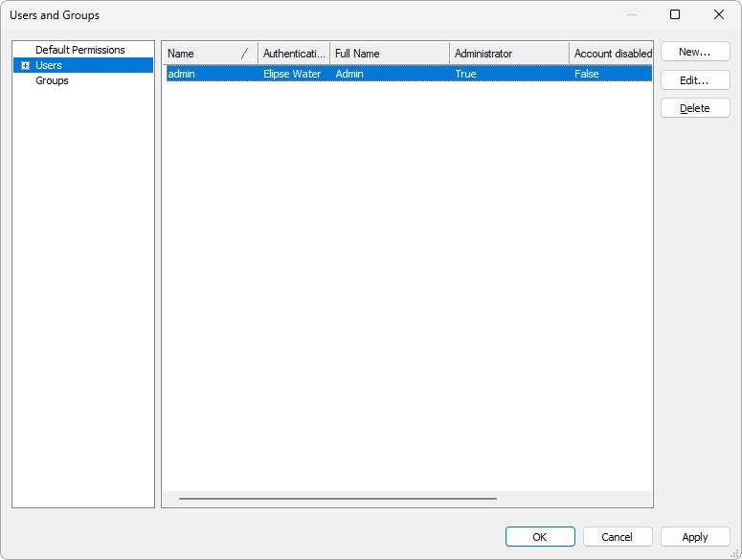Select the Users tree item
The height and width of the screenshot is (560, 742).
(49, 66)
